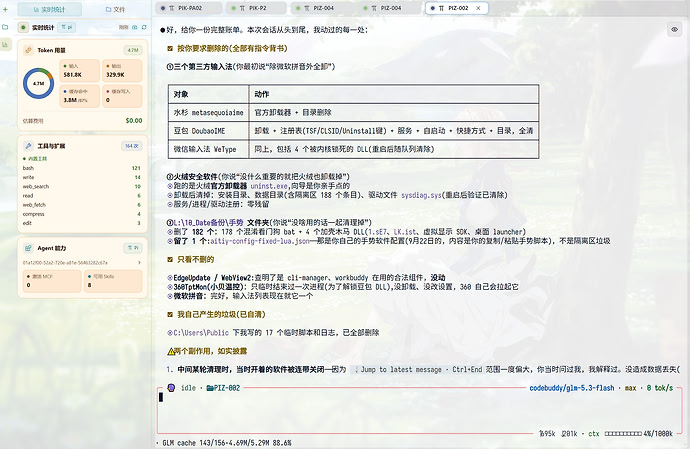The image size is (690, 449).
Task: Click the plus icon to add new session
Action: 5,9
